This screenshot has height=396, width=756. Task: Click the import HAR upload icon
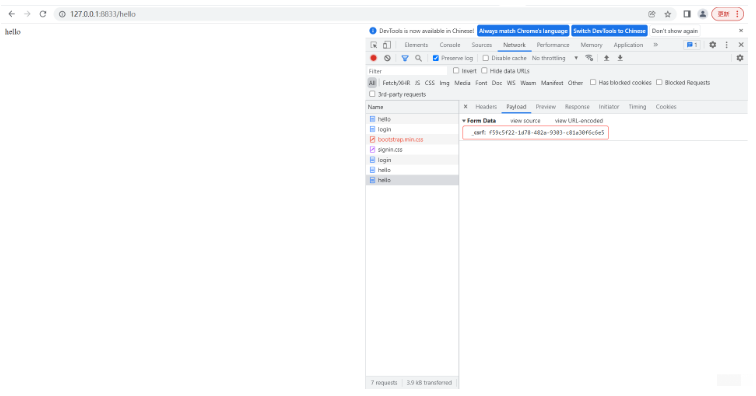pos(607,58)
